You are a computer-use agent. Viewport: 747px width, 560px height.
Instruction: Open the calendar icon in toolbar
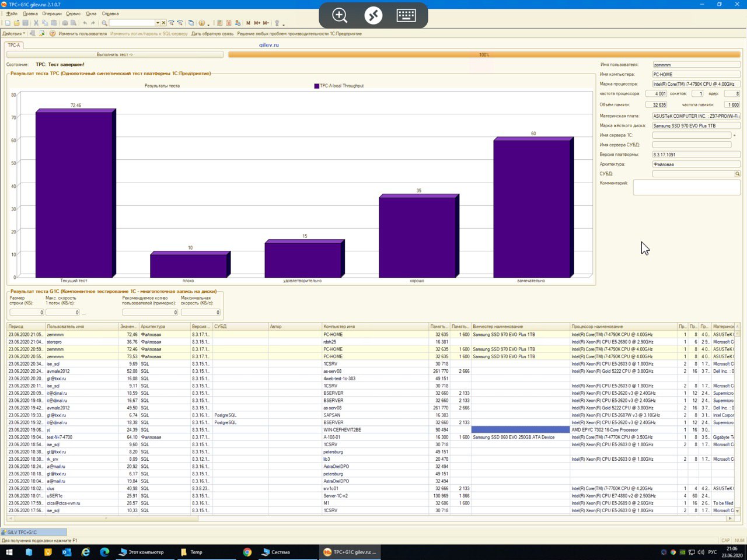click(x=229, y=23)
